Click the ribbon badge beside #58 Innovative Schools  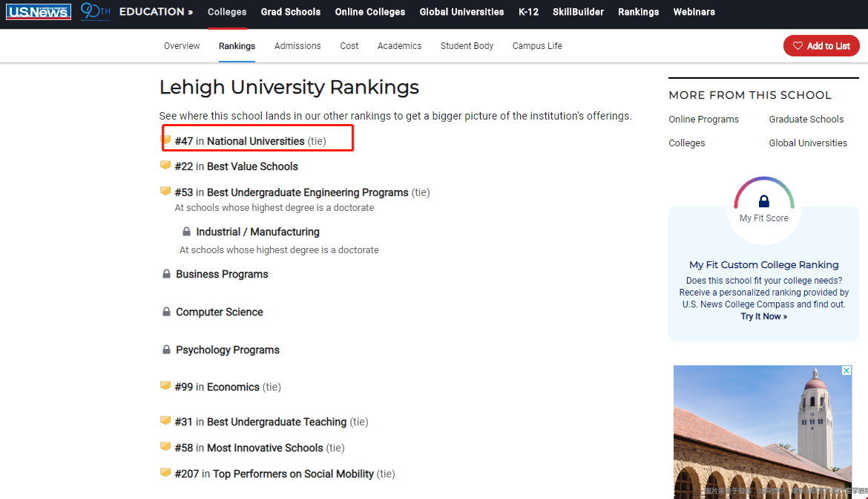pos(165,446)
